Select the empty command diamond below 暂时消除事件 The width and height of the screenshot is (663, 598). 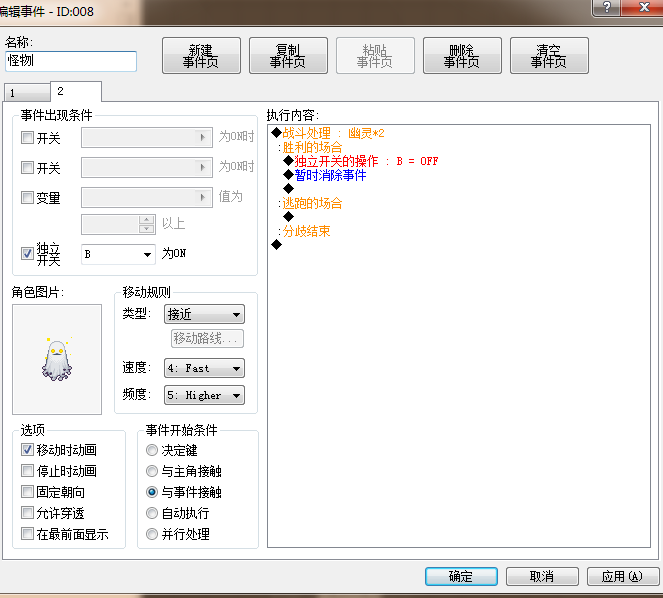point(289,188)
